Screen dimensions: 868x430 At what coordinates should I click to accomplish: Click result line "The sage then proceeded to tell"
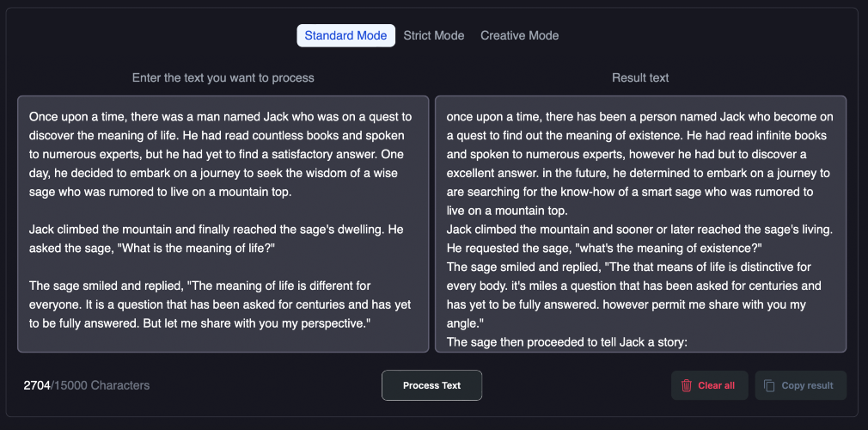point(567,342)
